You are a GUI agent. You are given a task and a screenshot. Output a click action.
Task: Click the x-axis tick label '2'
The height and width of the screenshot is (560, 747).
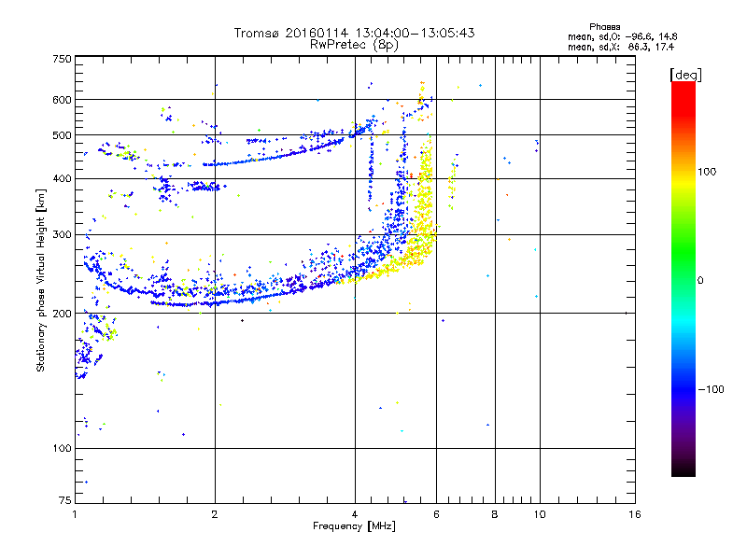point(215,514)
